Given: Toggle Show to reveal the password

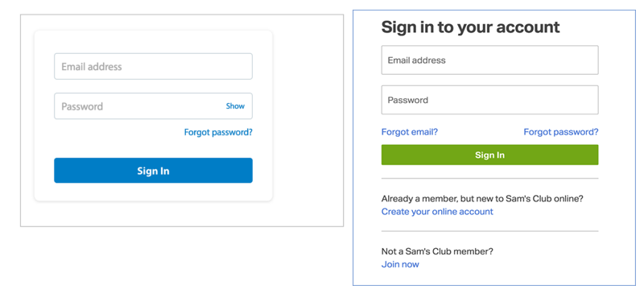Looking at the screenshot, I should click(x=235, y=106).
